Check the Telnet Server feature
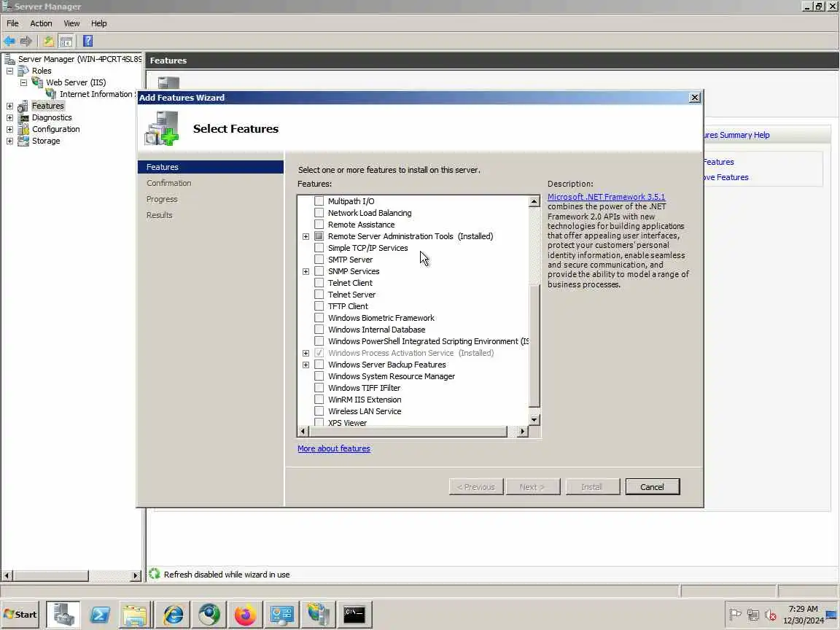Viewport: 840px width, 630px height. [319, 295]
